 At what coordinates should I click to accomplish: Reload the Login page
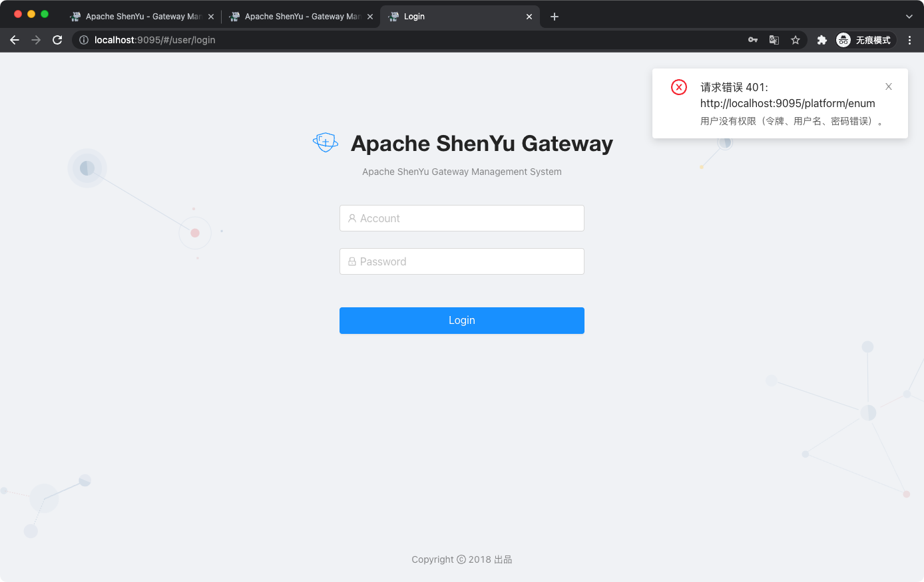click(57, 40)
